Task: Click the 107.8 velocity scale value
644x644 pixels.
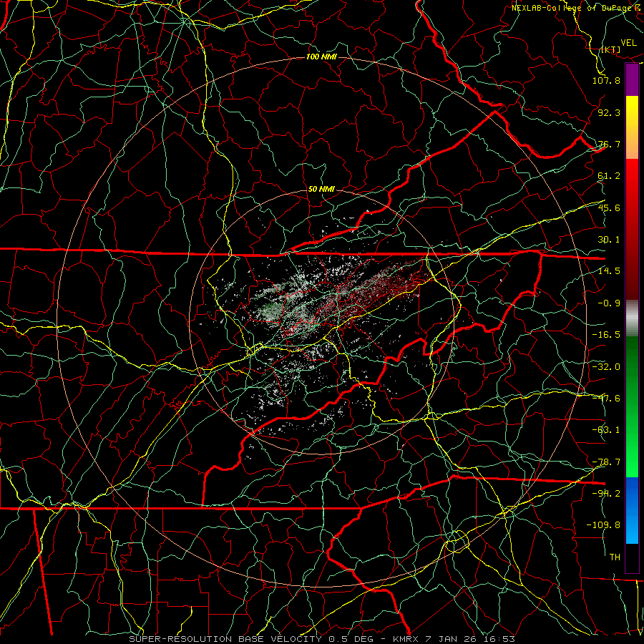Action: pos(606,80)
